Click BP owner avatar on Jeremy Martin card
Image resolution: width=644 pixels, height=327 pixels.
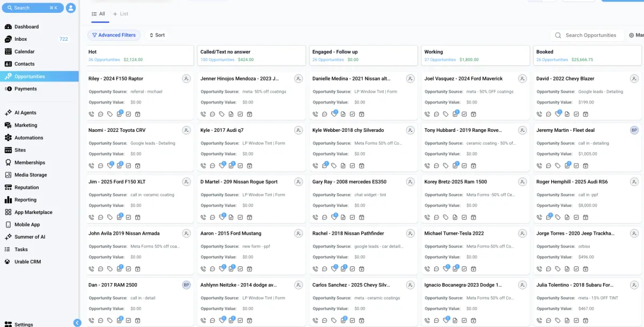[634, 130]
